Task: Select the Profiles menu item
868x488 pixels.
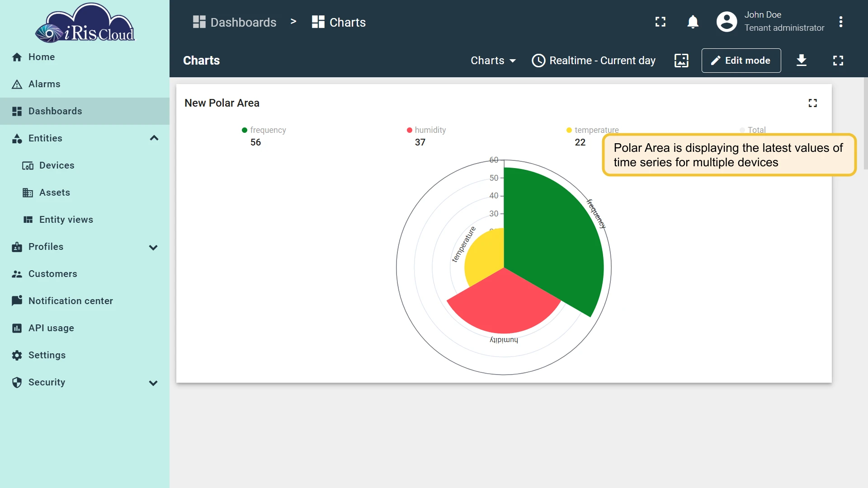Action: (85, 247)
